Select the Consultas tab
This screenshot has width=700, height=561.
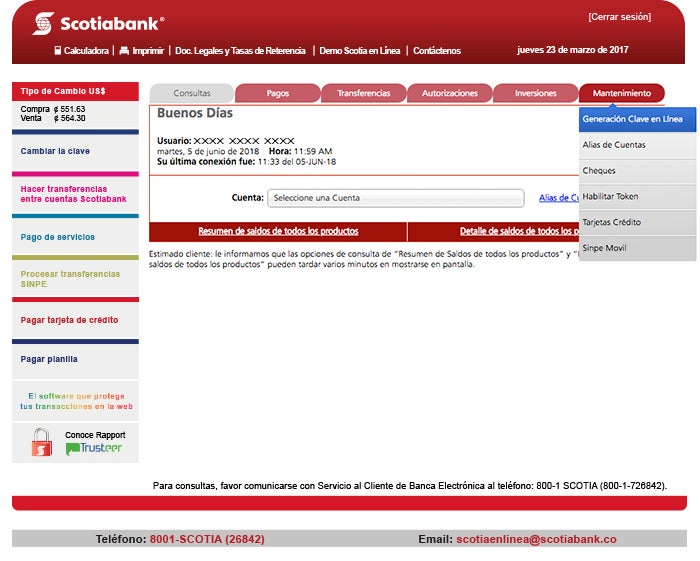192,93
